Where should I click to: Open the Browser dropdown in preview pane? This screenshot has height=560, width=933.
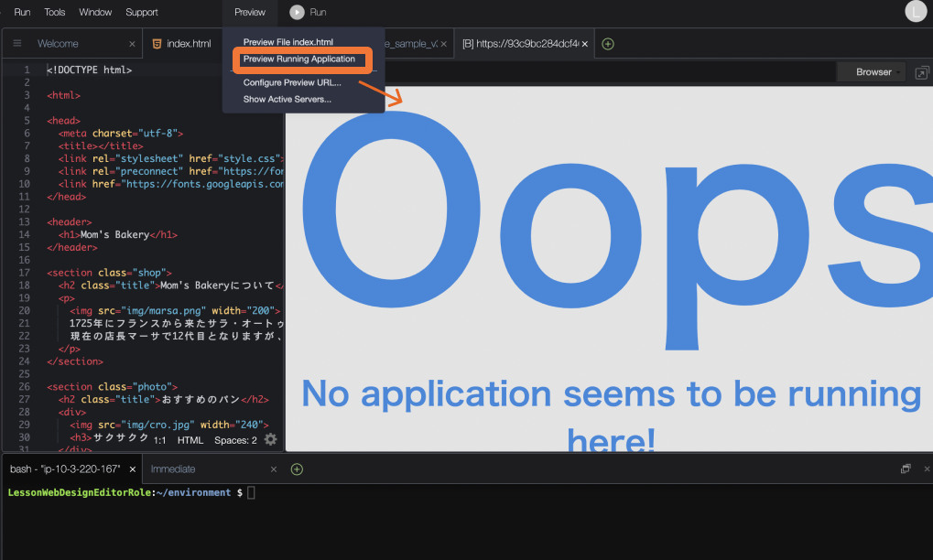[873, 72]
